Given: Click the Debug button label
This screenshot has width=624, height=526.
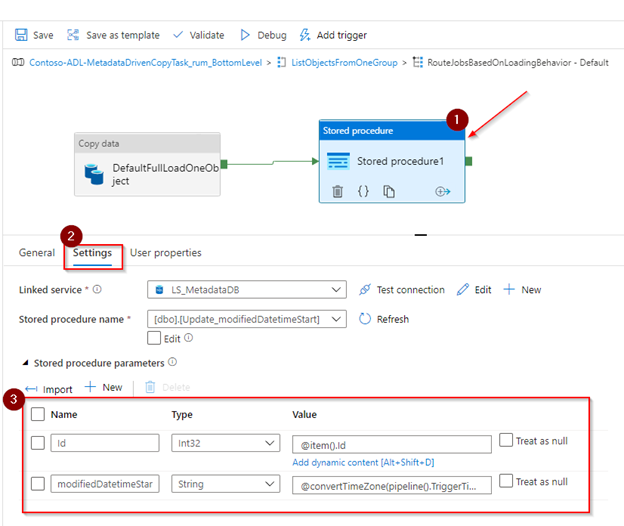Looking at the screenshot, I should point(272,35).
